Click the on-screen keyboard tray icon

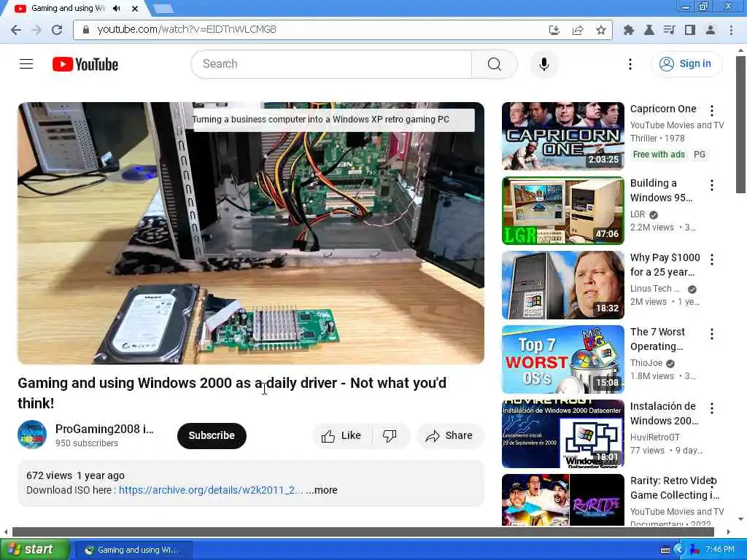[x=665, y=550]
